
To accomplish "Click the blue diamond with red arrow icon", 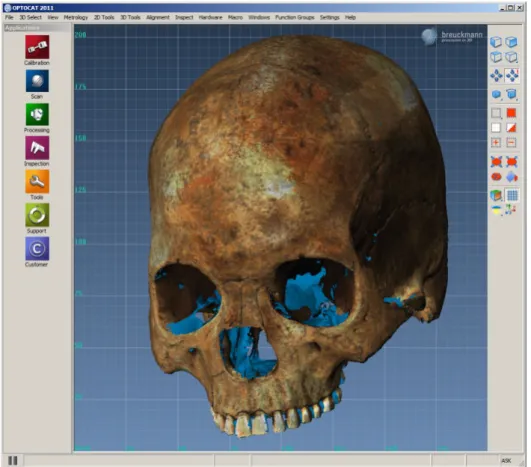I will click(512, 176).
